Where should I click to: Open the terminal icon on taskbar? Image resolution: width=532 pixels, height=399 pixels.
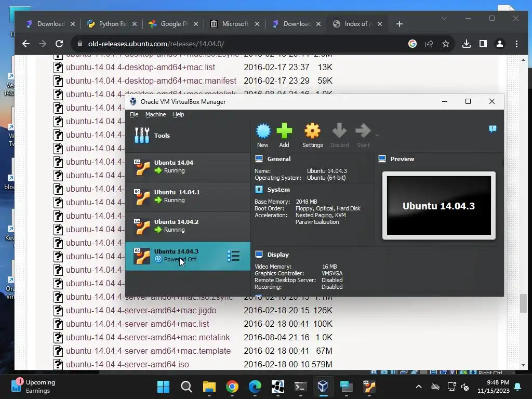click(x=301, y=387)
